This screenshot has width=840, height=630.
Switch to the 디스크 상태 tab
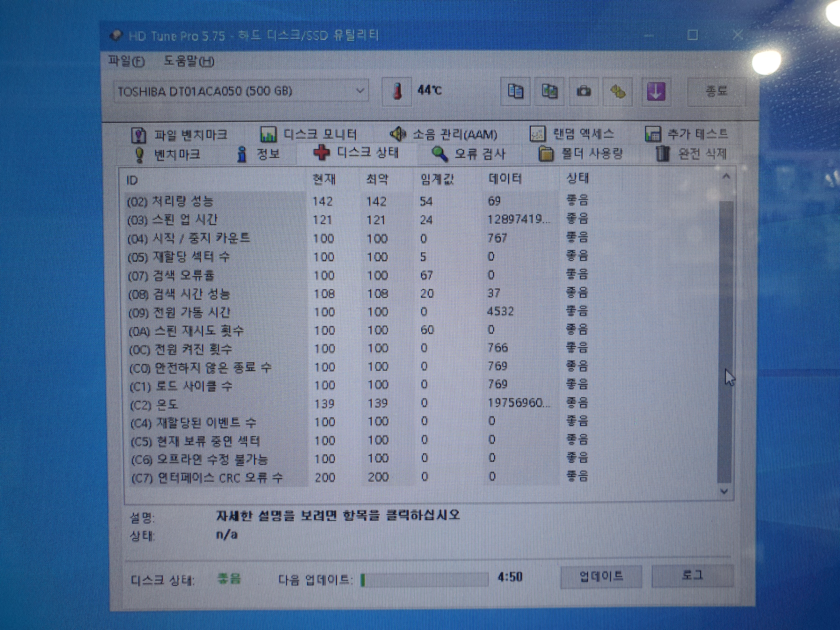coord(356,153)
